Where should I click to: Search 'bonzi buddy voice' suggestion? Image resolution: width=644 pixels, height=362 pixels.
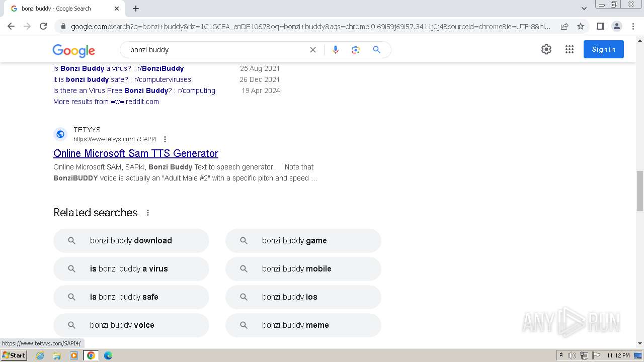(131, 325)
